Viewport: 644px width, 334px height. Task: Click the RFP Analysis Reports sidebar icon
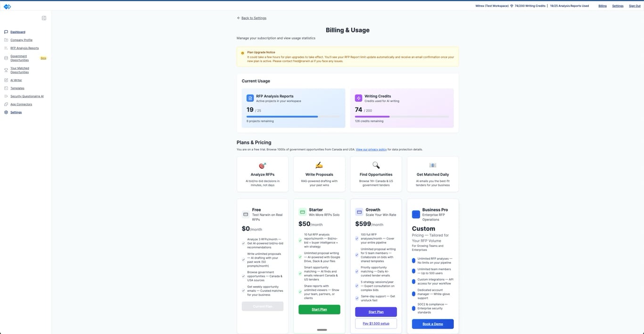6,48
